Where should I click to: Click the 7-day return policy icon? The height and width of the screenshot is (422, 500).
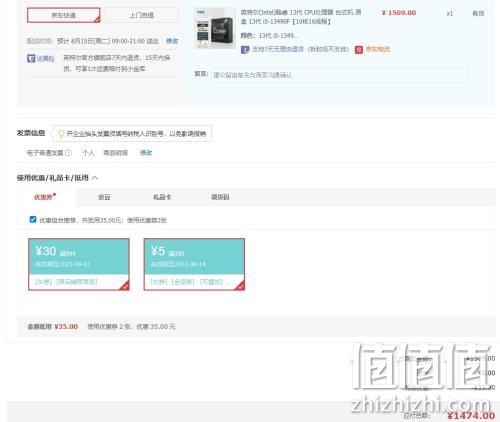click(245, 50)
